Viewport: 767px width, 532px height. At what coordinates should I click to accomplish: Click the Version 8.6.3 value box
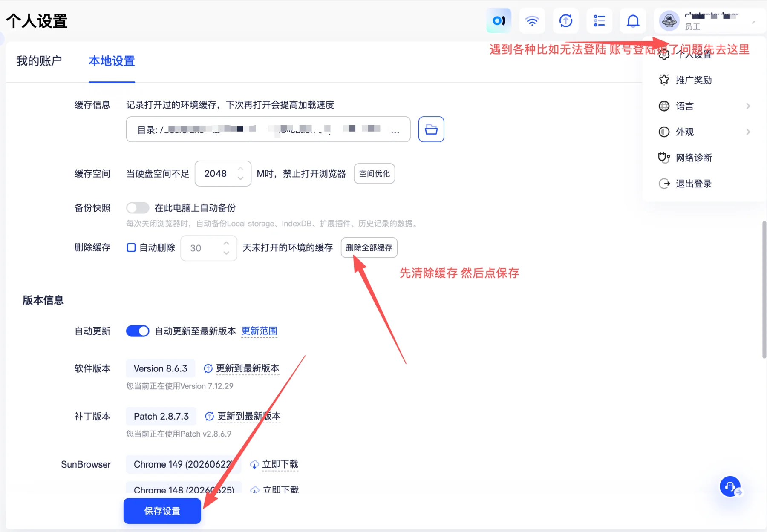coord(161,368)
